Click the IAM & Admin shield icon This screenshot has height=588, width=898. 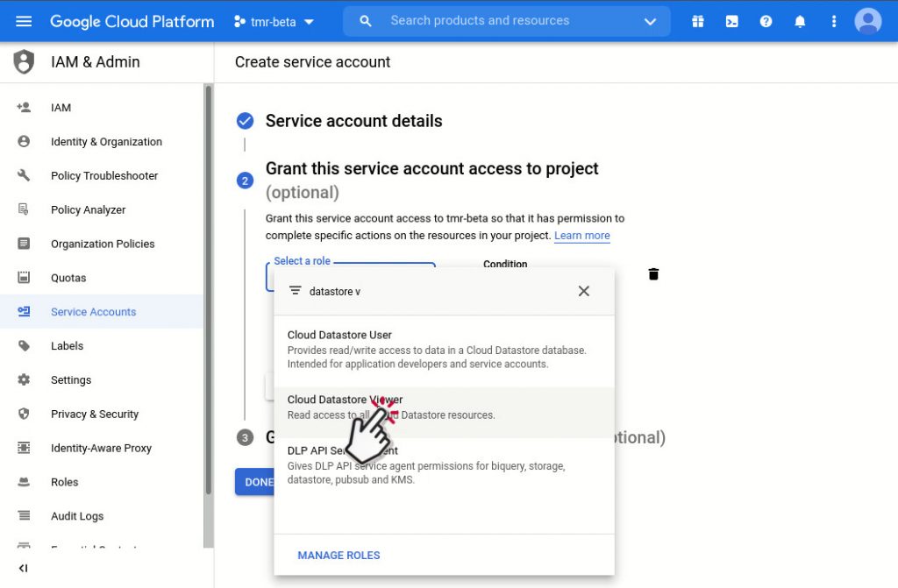click(24, 62)
